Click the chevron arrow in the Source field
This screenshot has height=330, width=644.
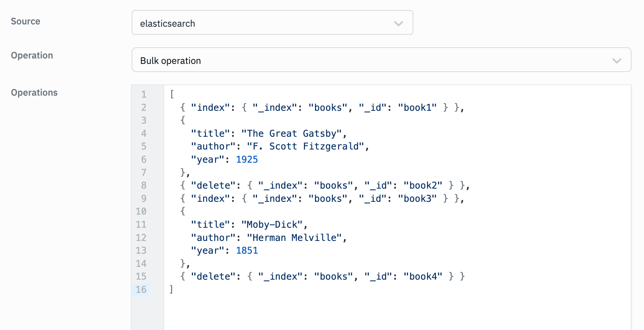[398, 24]
